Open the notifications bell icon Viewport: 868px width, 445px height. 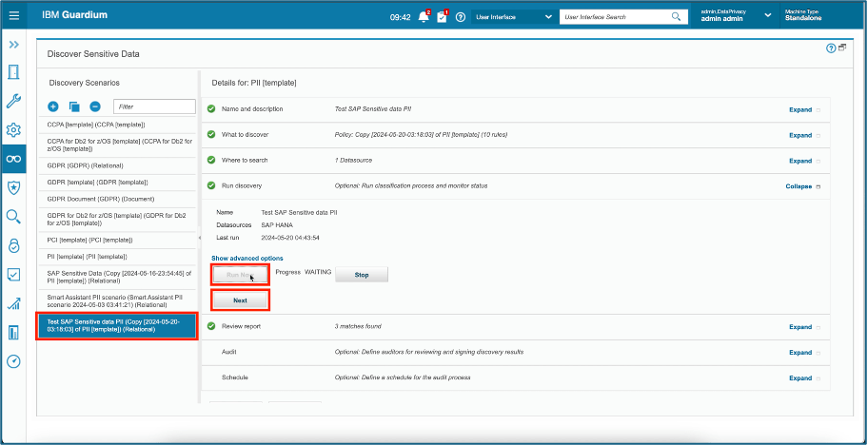(424, 16)
